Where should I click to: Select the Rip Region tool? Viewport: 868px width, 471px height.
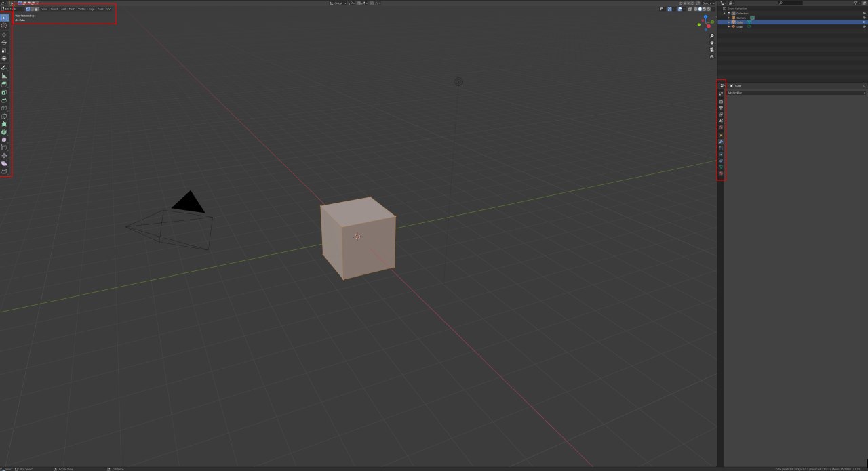4,171
